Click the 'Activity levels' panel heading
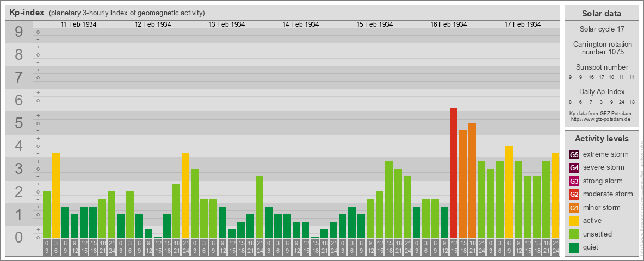This screenshot has height=261, width=644. click(x=601, y=139)
